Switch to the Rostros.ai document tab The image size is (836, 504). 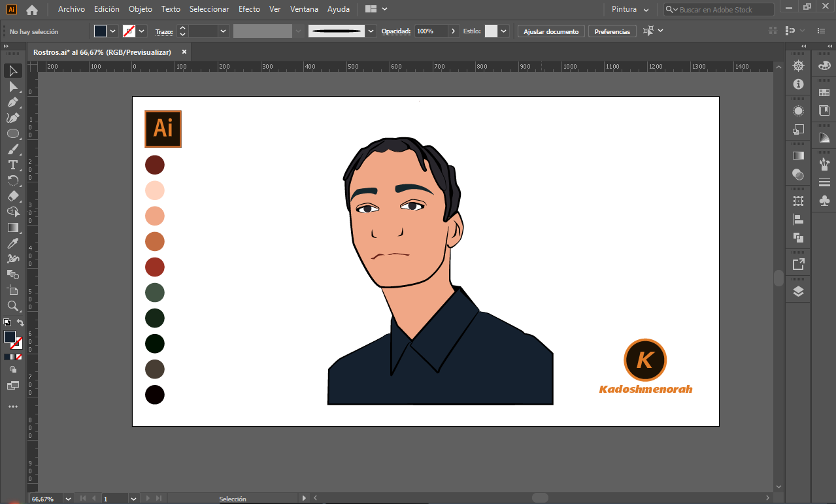coord(103,52)
